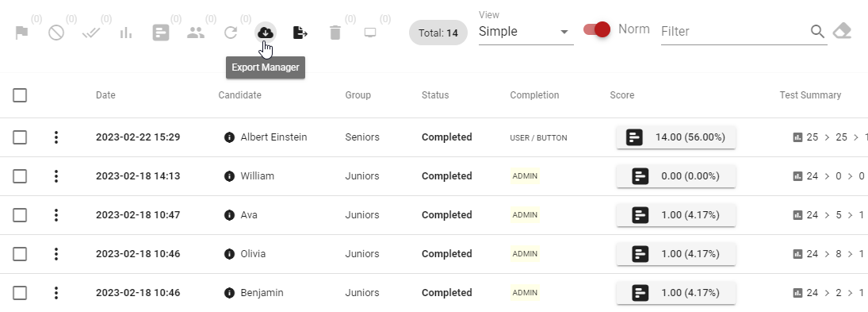Open the three-dot menu for Ava's row
Screen dimensions: 868x312
pos(56,215)
